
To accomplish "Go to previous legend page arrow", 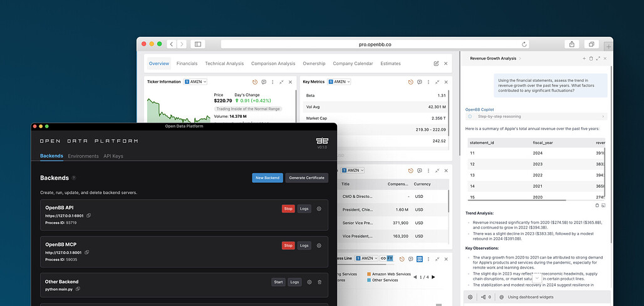I will pos(415,277).
